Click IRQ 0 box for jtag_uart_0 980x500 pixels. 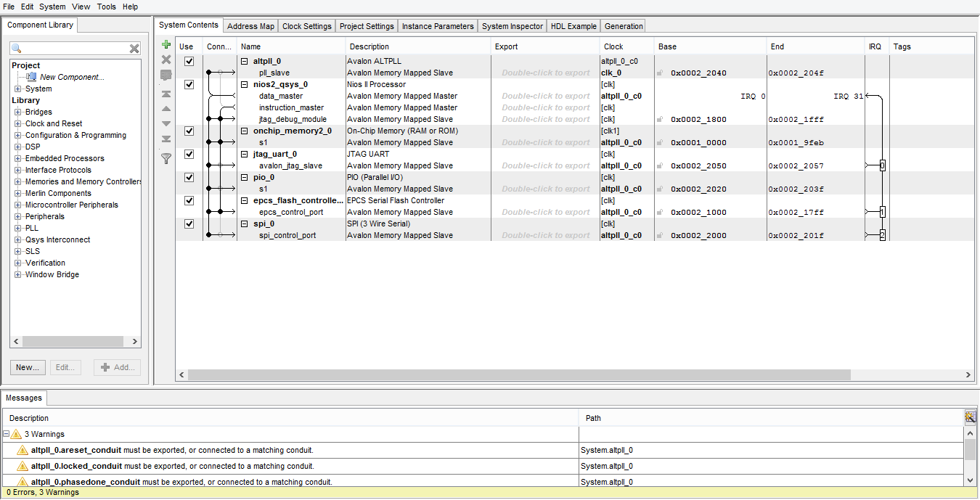pos(882,165)
